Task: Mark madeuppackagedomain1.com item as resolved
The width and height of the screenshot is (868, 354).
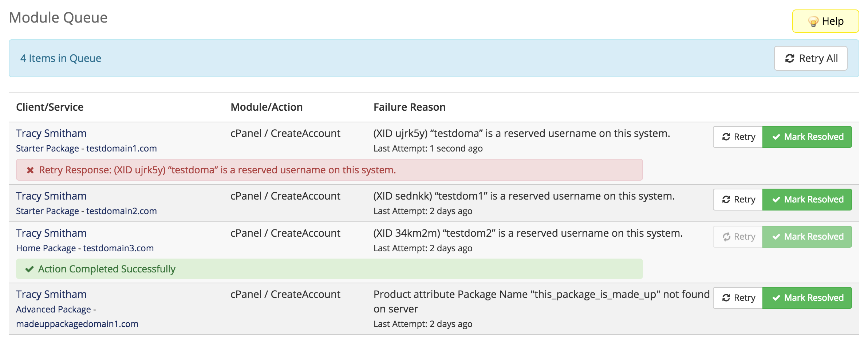Action: pyautogui.click(x=807, y=298)
